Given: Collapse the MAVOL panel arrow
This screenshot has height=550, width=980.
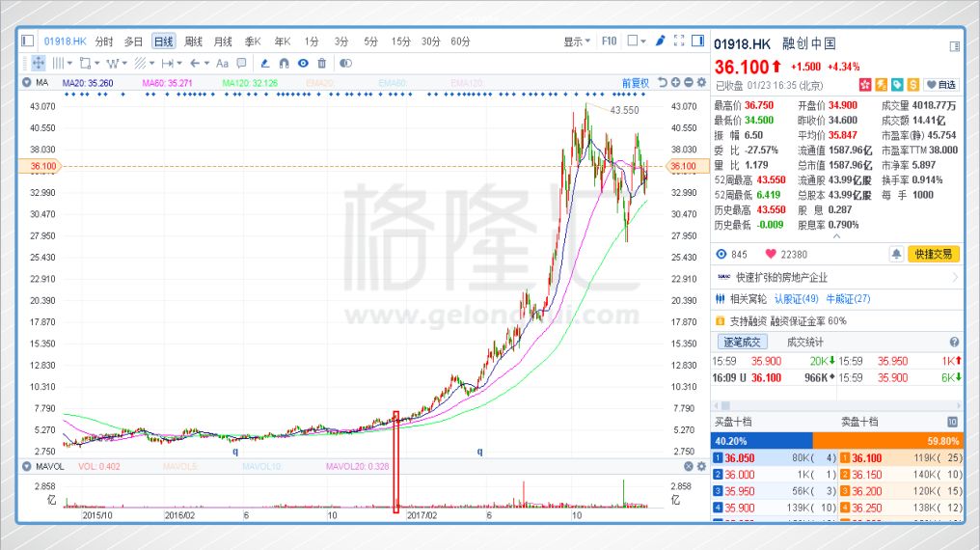Looking at the screenshot, I should [x=26, y=466].
